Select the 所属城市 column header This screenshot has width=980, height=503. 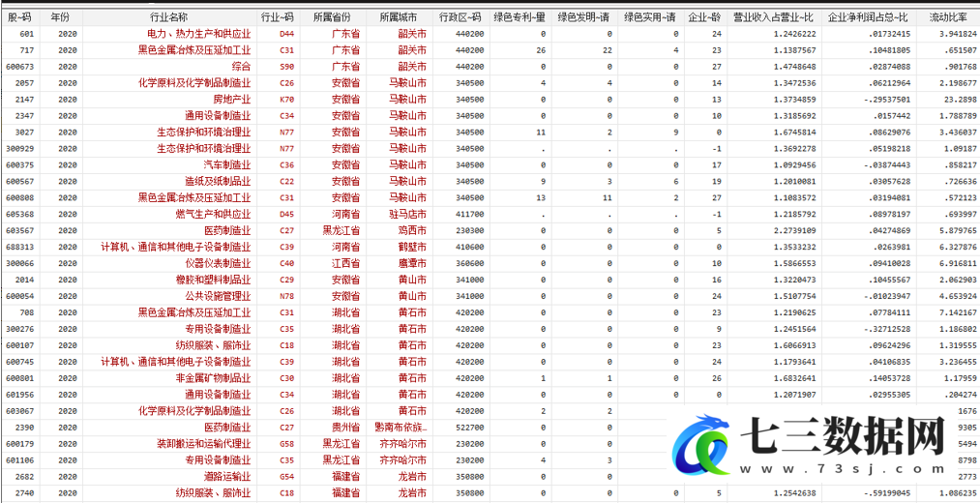pos(399,16)
